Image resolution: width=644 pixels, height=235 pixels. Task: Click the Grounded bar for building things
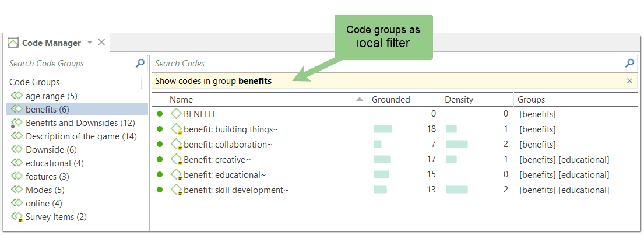coord(382,129)
